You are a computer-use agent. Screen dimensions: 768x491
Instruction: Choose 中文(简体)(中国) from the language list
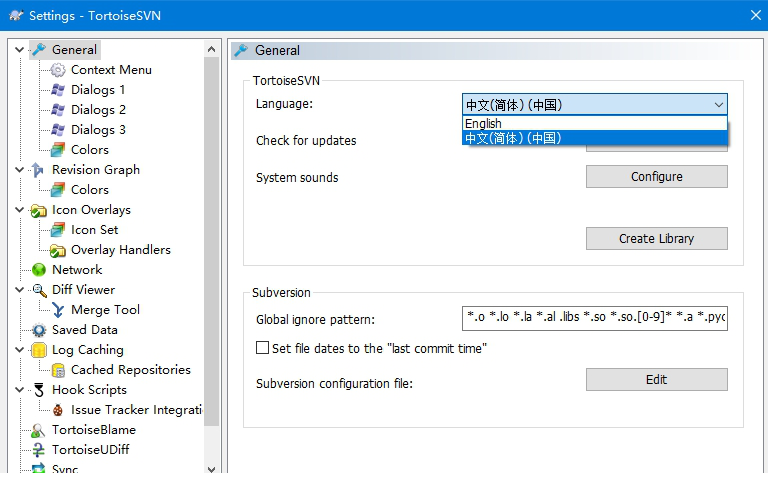595,138
